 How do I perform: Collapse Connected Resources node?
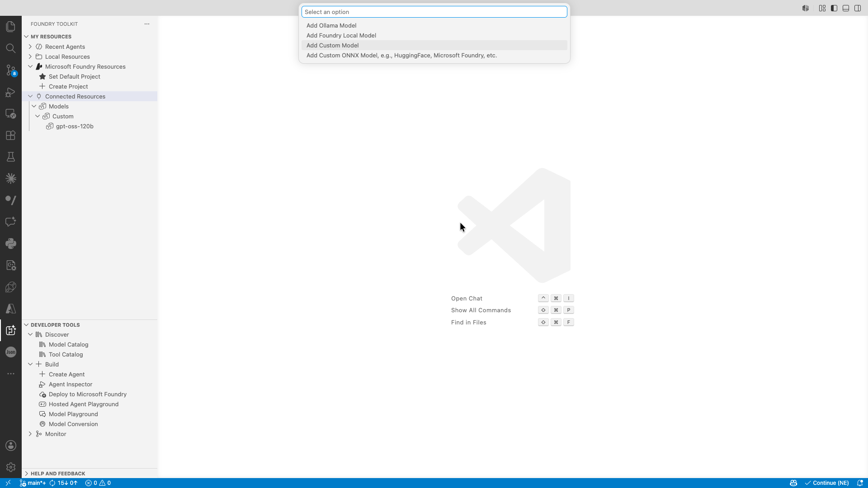point(30,96)
